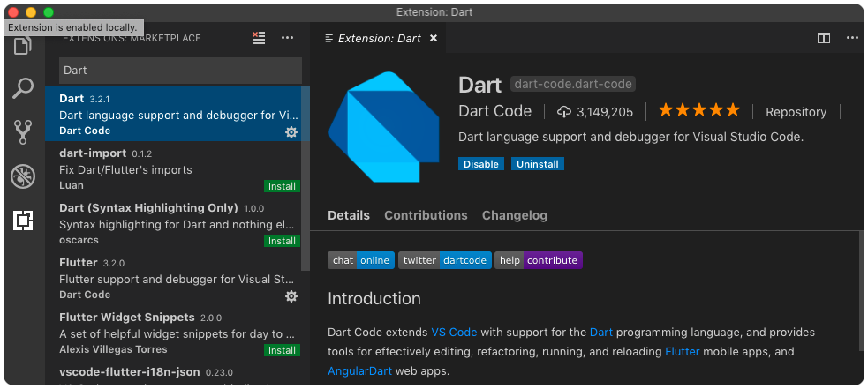868x389 pixels.
Task: Open the VS Code link in introduction
Action: [454, 333]
